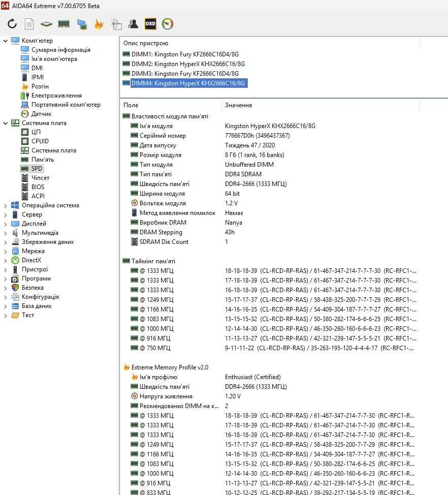Select Портативний комп'ютер tree item
The height and width of the screenshot is (495, 448).
point(66,105)
